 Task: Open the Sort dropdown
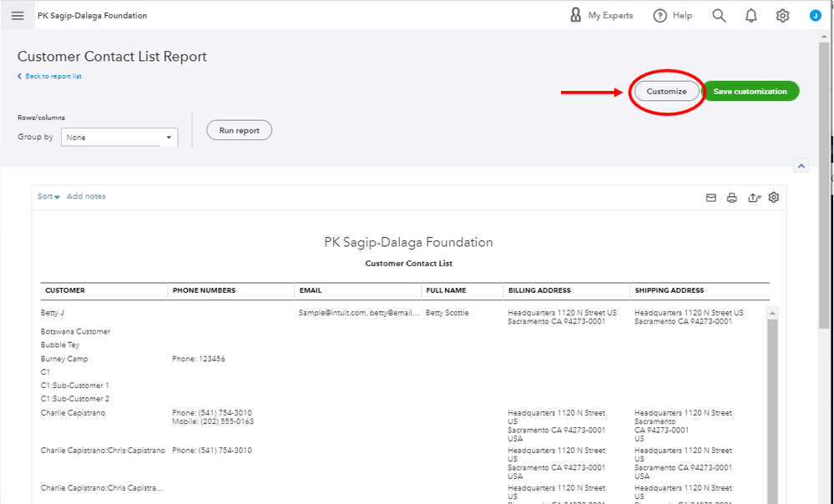pos(48,197)
